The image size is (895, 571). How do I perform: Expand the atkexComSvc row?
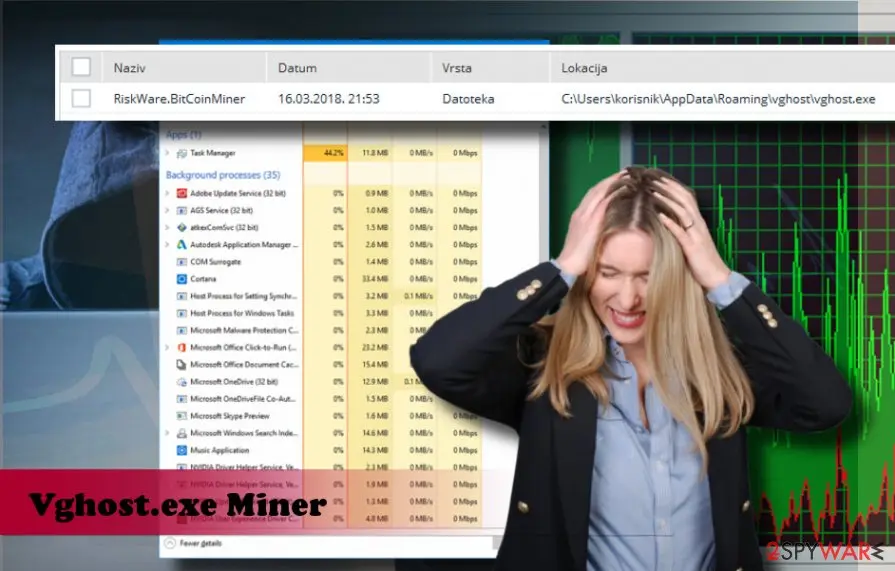click(x=167, y=227)
